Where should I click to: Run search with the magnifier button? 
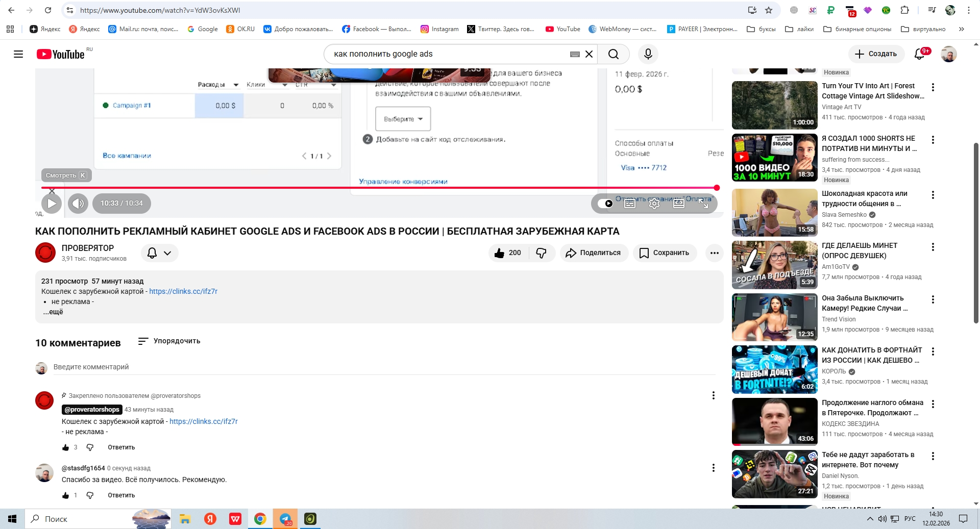pyautogui.click(x=614, y=54)
